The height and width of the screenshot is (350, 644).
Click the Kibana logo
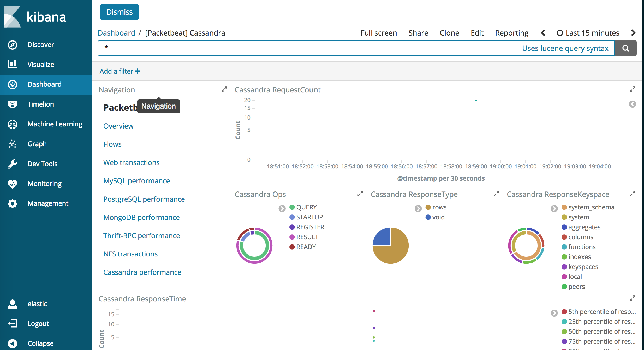[x=35, y=17]
